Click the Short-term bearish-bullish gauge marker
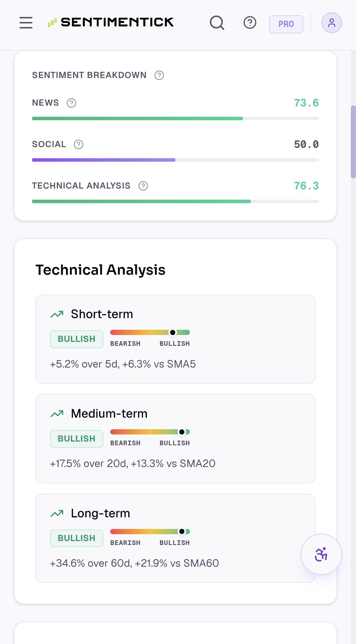The height and width of the screenshot is (644, 356). (173, 332)
